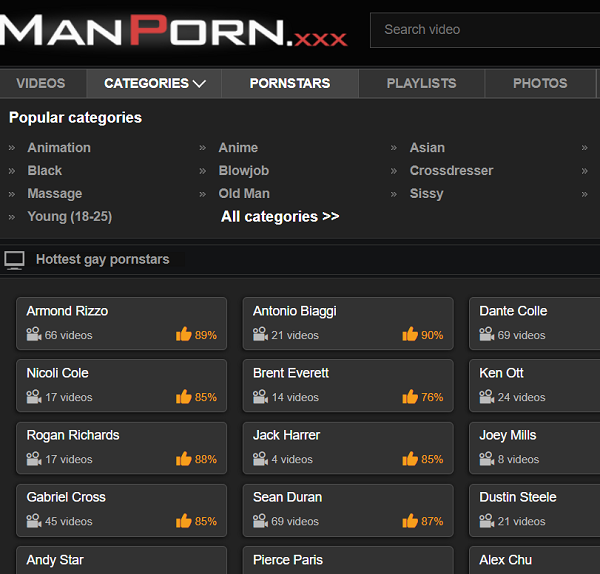Click the thumbs-up icon showing 88%
Screen dimensions: 600x574
(x=184, y=458)
